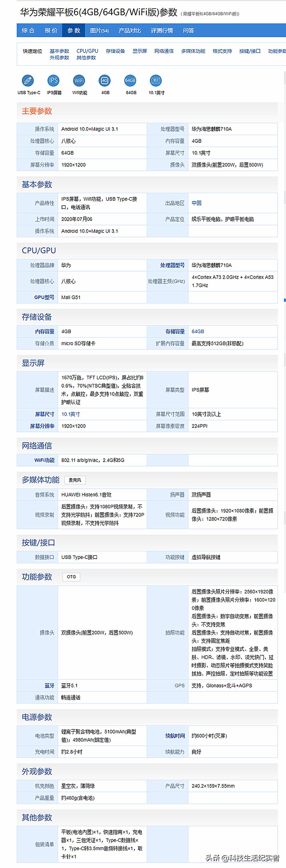The width and height of the screenshot is (286, 868).
Task: Click the 最高支持512GB(非标配) value
Action: 217,343
